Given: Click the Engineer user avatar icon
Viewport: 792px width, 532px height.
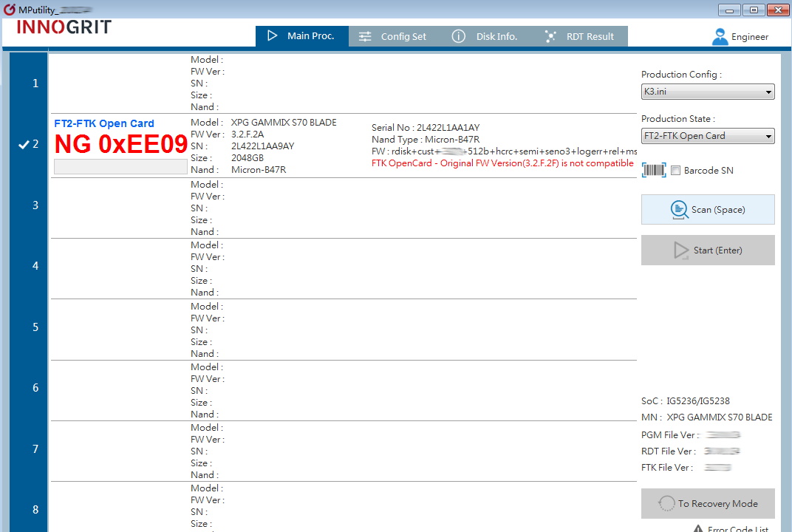Looking at the screenshot, I should point(720,37).
